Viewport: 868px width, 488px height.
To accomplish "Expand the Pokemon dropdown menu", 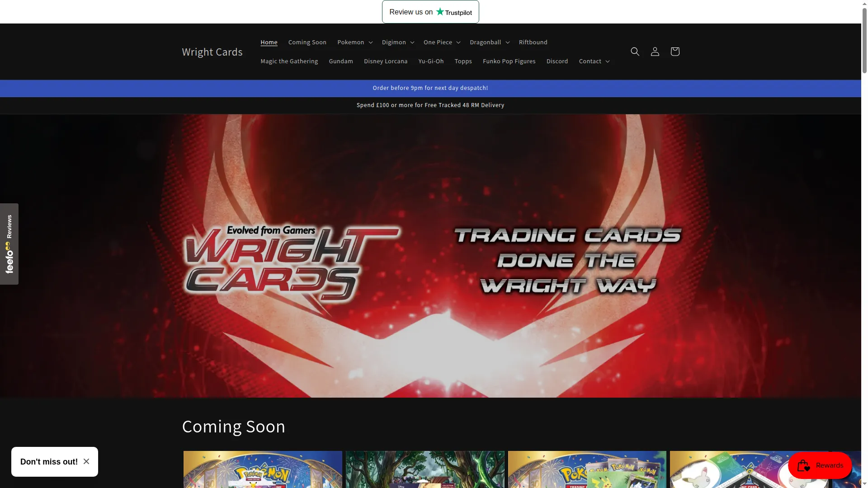I will (355, 42).
